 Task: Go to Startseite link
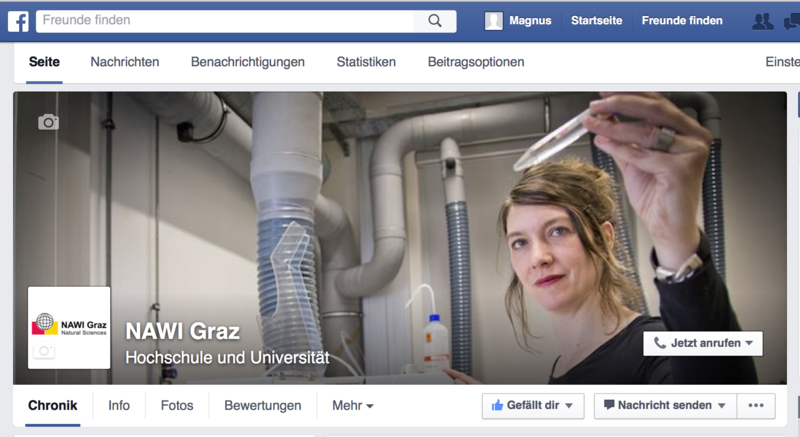point(596,21)
